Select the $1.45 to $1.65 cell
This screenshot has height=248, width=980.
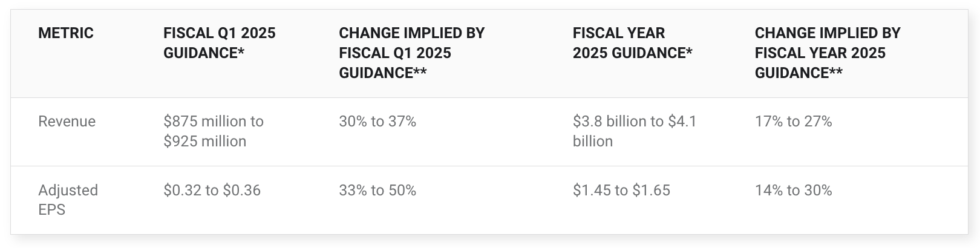(621, 191)
